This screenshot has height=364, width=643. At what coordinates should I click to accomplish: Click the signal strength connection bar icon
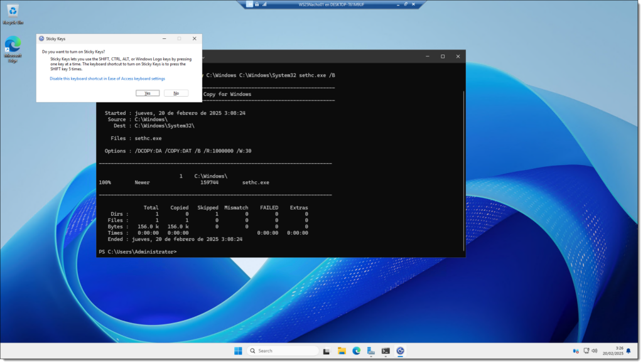[264, 4]
